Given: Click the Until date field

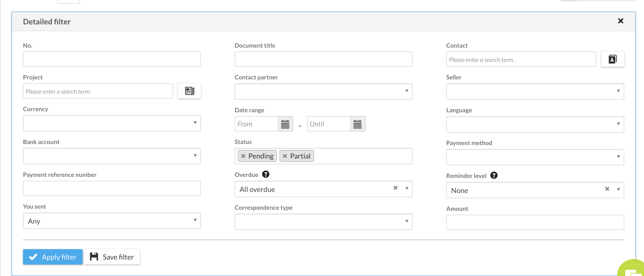Looking at the screenshot, I should point(329,124).
